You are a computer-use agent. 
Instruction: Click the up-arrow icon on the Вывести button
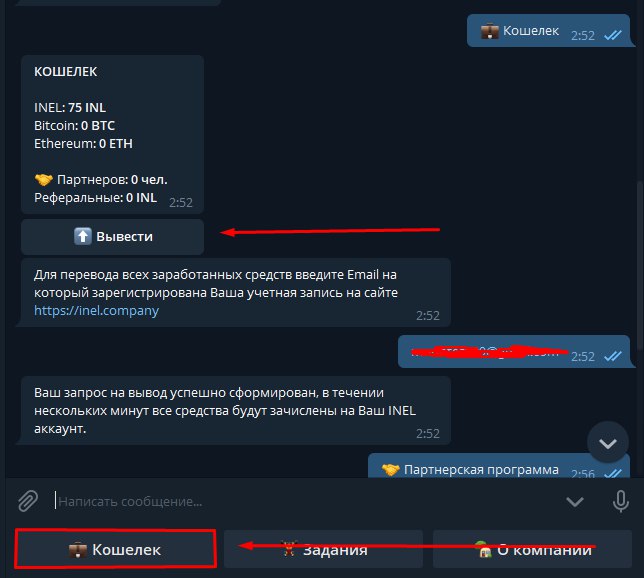[x=83, y=236]
